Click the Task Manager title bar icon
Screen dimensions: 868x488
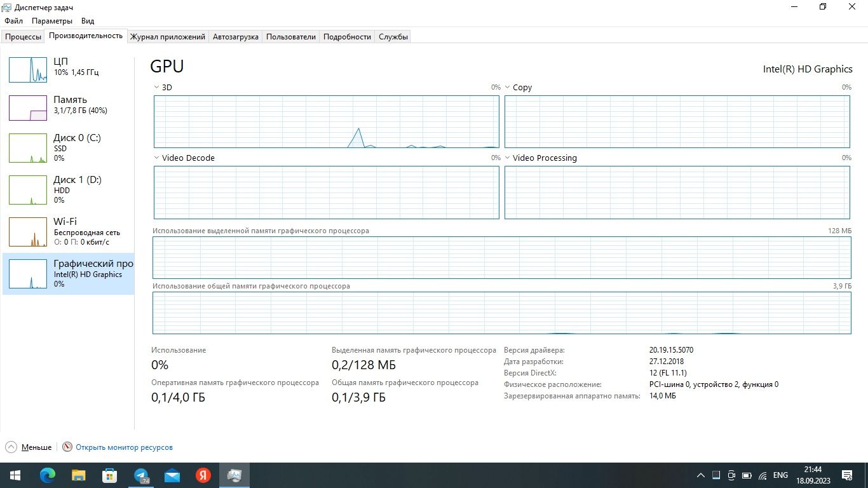[x=7, y=7]
